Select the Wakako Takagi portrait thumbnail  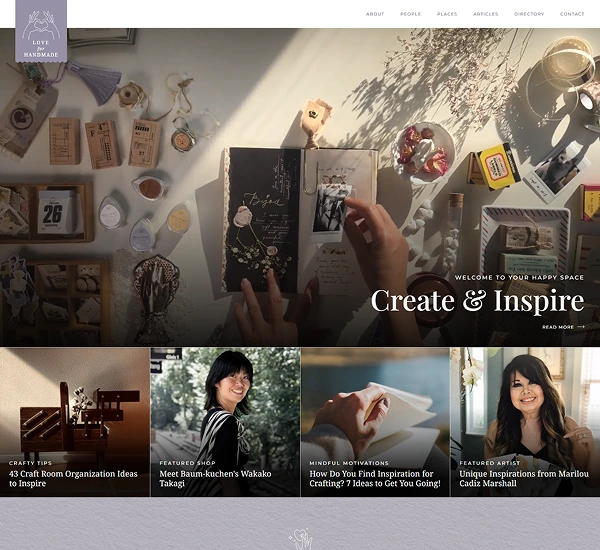(x=225, y=400)
